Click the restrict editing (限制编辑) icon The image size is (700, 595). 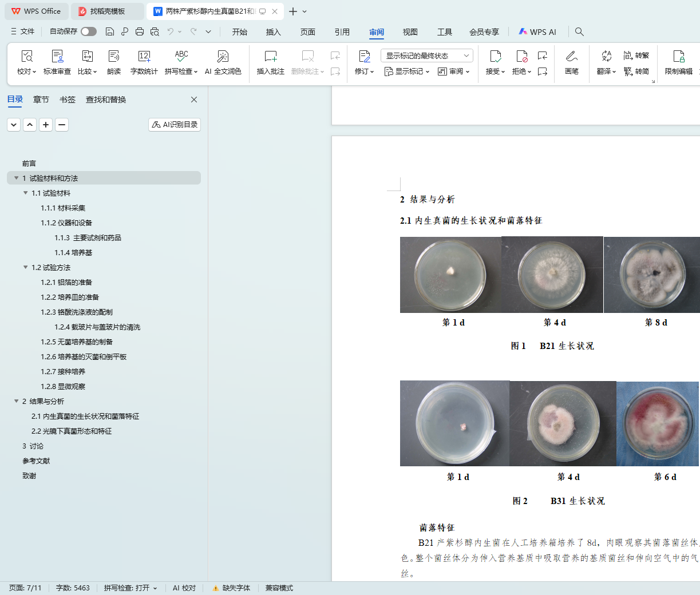(x=678, y=57)
